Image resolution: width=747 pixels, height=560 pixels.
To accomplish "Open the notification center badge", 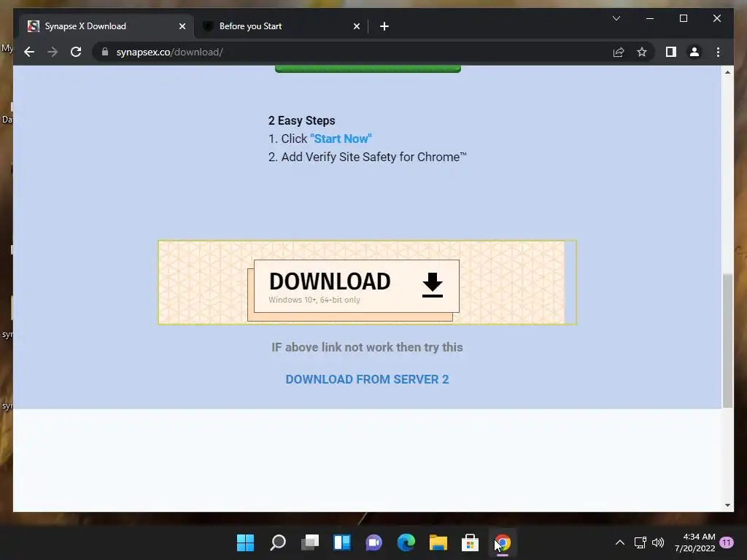I will pos(727,542).
